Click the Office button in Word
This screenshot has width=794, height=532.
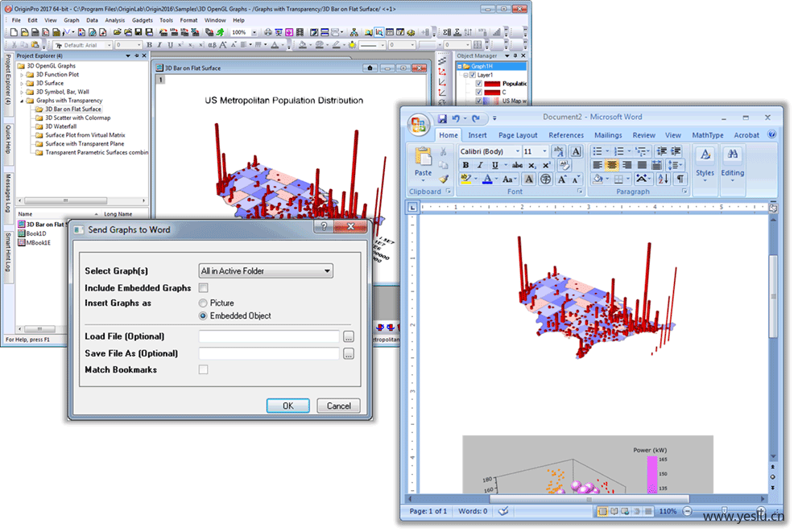[x=418, y=124]
